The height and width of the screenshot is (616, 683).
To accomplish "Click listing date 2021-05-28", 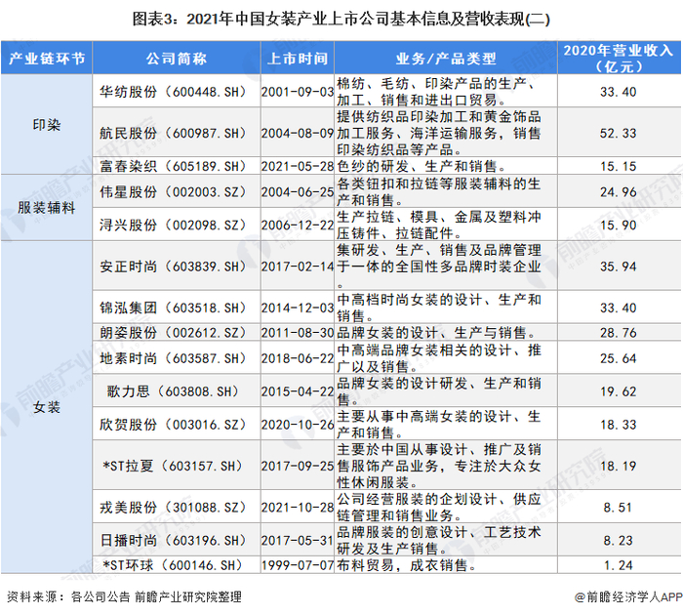I will click(298, 166).
